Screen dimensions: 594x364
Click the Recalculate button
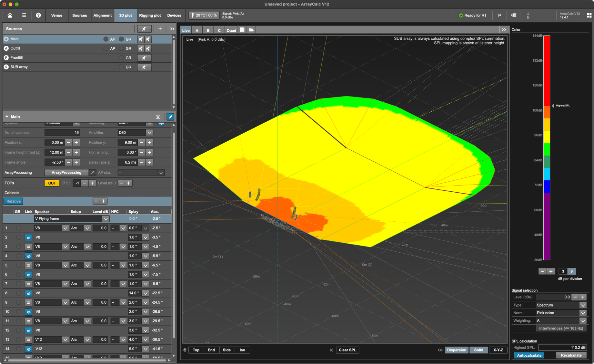coord(571,355)
